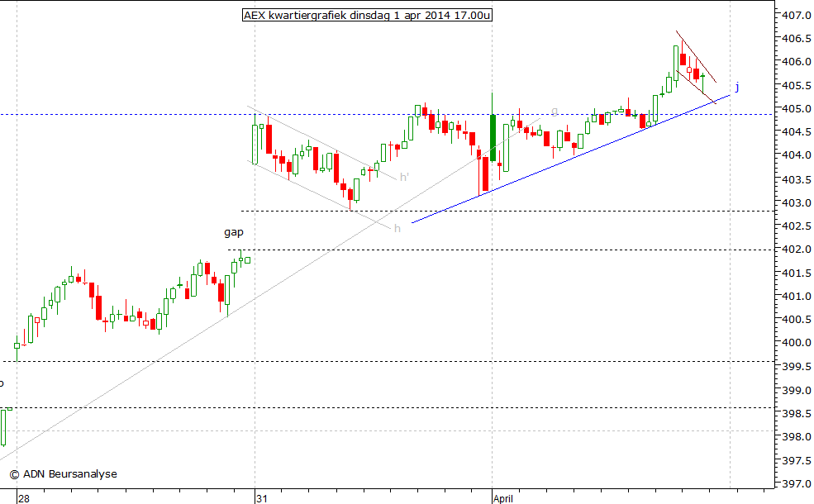Click the price label 397.5

797,460
